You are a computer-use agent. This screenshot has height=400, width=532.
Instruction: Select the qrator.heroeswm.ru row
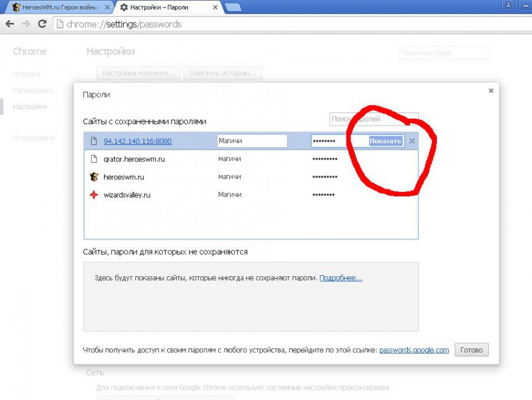tap(251, 159)
